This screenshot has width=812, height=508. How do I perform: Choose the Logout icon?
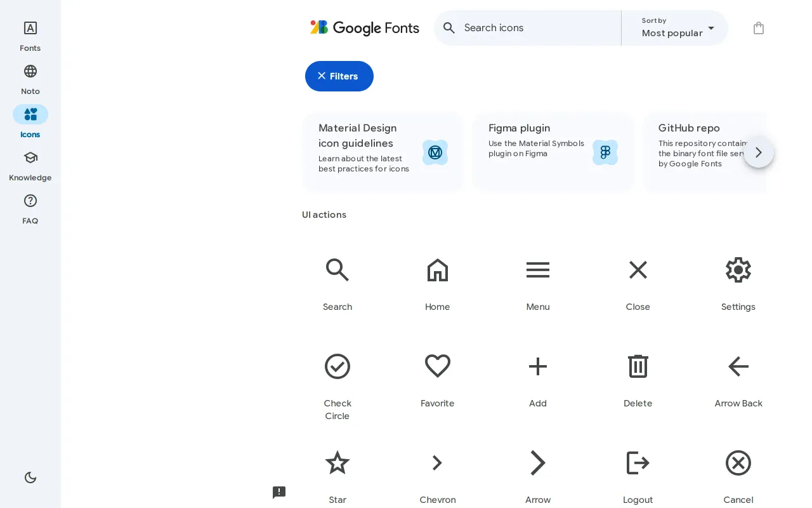(x=638, y=463)
